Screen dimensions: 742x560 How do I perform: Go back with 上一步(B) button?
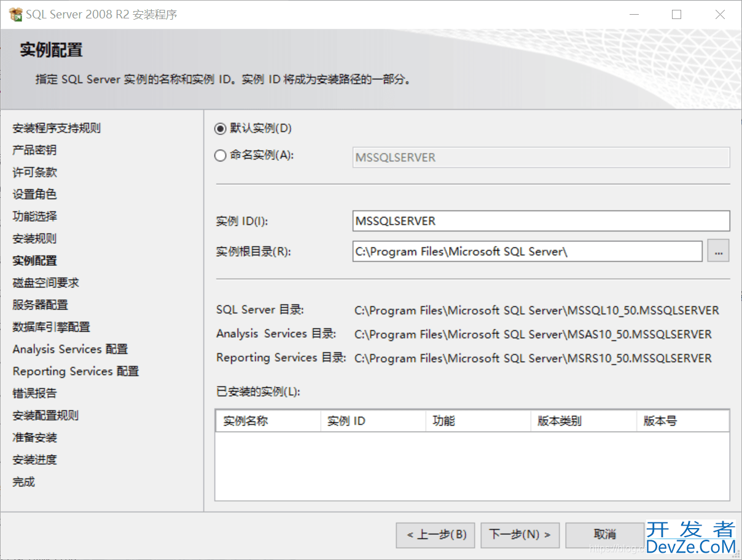coord(435,535)
